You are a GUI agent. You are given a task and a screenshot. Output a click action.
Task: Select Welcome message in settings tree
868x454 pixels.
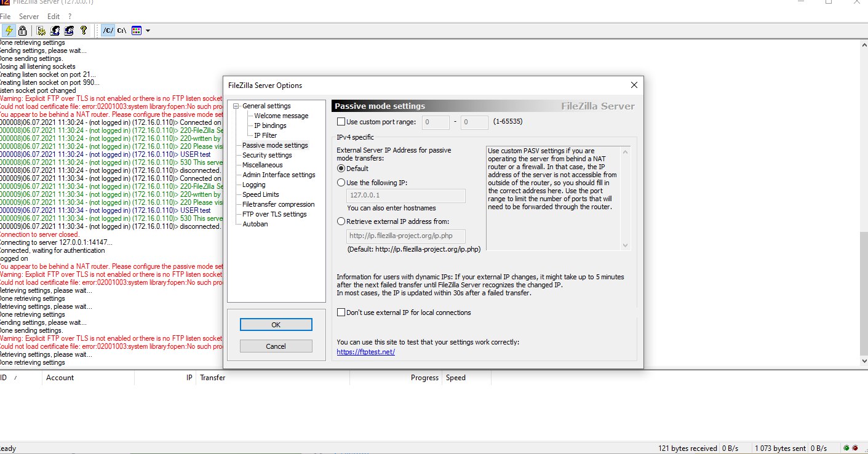click(281, 116)
